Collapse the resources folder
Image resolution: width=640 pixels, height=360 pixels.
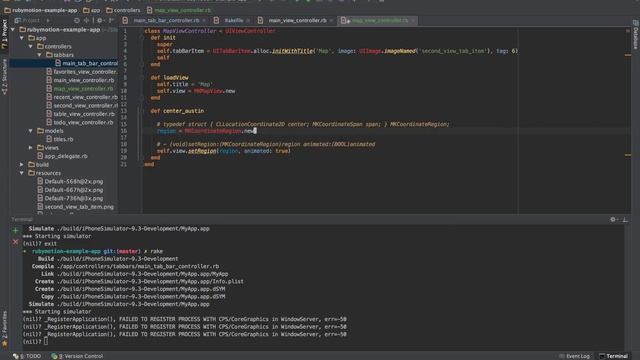click(22, 173)
